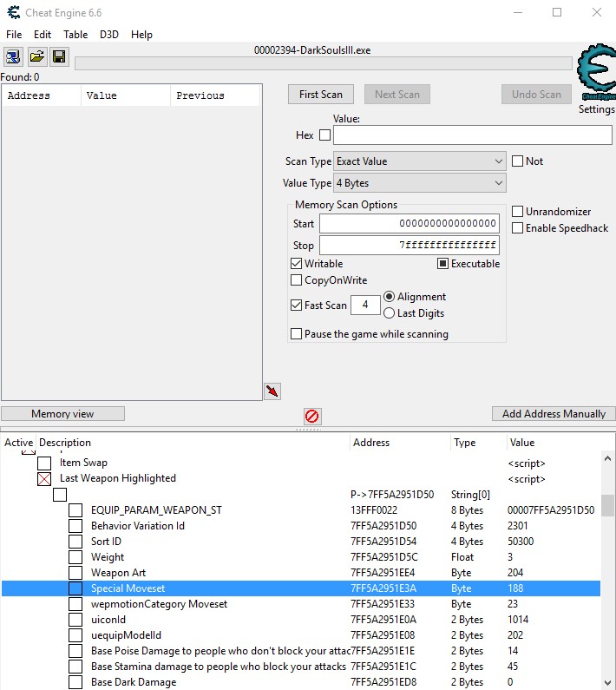This screenshot has height=690, width=616.
Task: Click the Cheat Engine logo for settings
Action: pos(597,72)
